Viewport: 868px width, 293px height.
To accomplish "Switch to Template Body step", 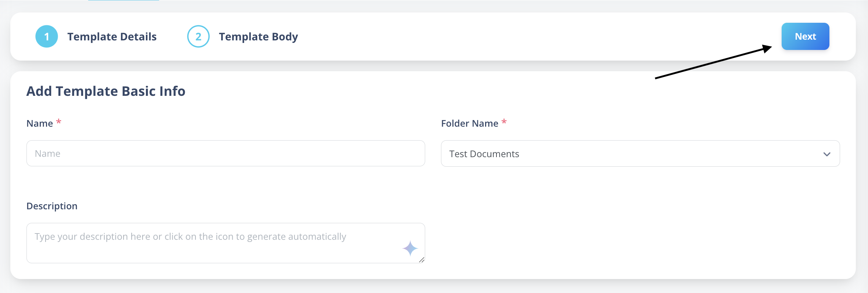I will [x=258, y=37].
